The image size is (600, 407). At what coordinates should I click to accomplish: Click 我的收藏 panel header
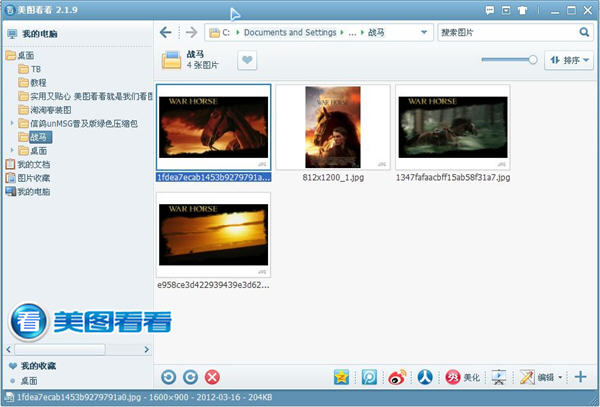pyautogui.click(x=33, y=366)
